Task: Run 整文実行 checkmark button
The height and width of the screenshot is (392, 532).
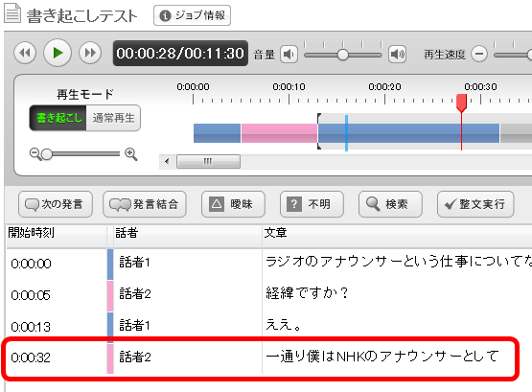Action: tap(475, 204)
